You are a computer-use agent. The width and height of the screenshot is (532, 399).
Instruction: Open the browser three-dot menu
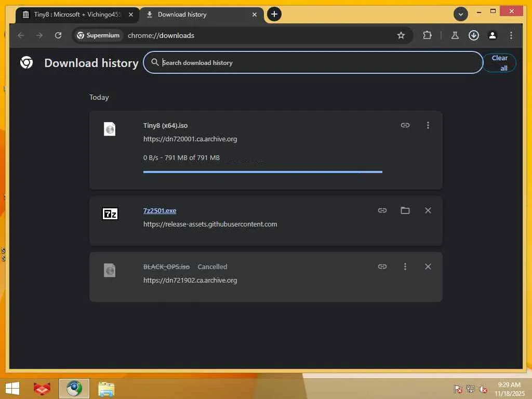[x=511, y=35]
